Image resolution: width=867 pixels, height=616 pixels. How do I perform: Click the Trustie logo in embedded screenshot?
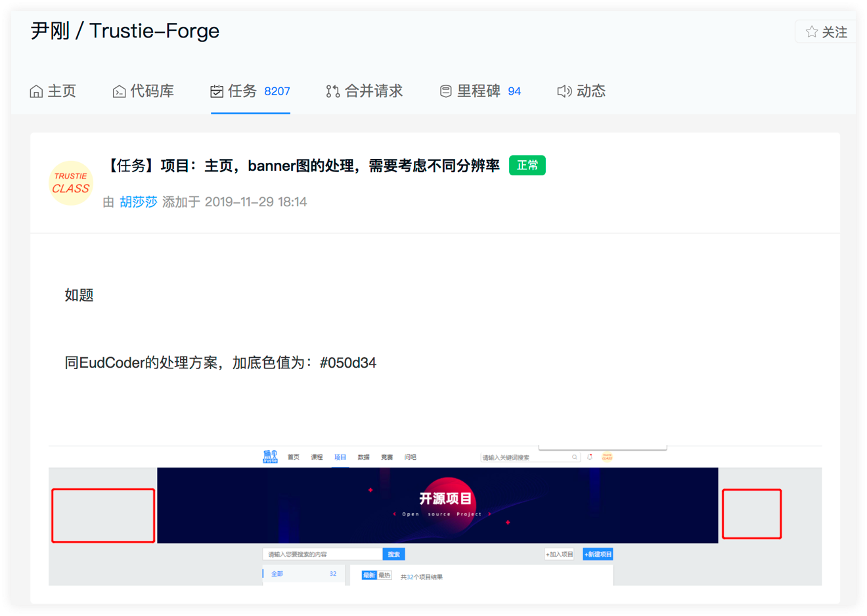point(270,456)
